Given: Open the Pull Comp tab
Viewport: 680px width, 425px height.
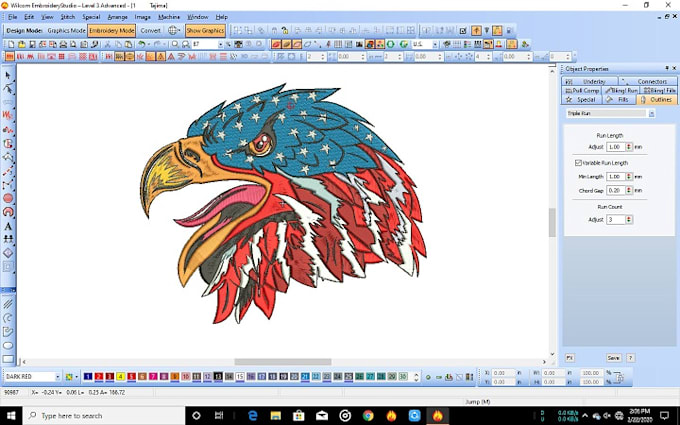Looking at the screenshot, I should tap(582, 90).
